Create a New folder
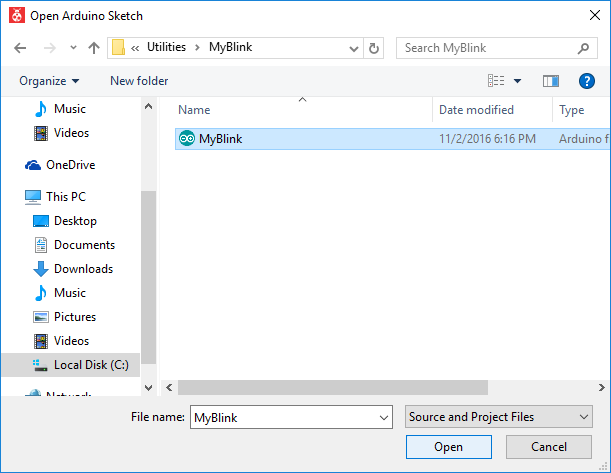The width and height of the screenshot is (611, 473). point(139,81)
